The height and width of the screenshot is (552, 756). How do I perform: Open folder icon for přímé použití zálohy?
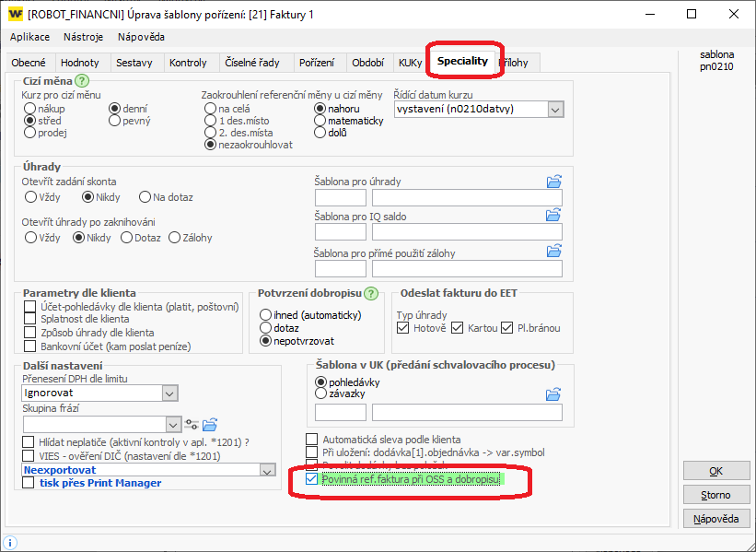tap(554, 251)
